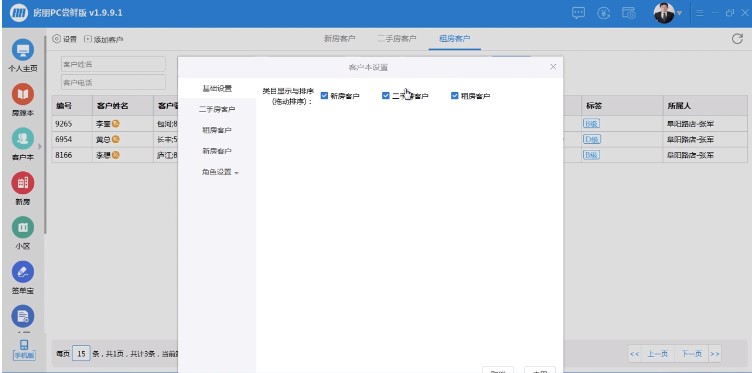Open the 签单宝 sidebar icon
The image size is (752, 373).
pyautogui.click(x=23, y=272)
